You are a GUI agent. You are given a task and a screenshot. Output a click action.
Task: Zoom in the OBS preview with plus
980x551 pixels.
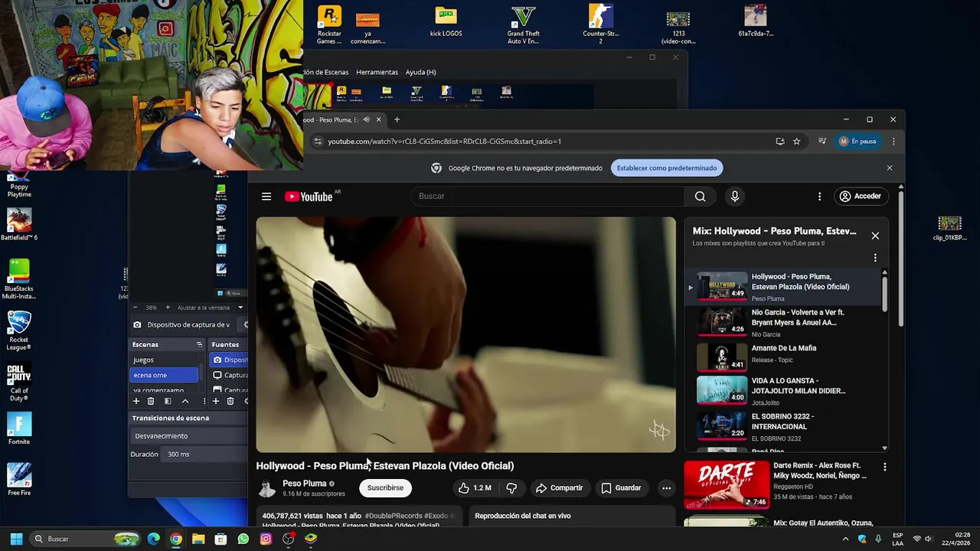point(168,308)
